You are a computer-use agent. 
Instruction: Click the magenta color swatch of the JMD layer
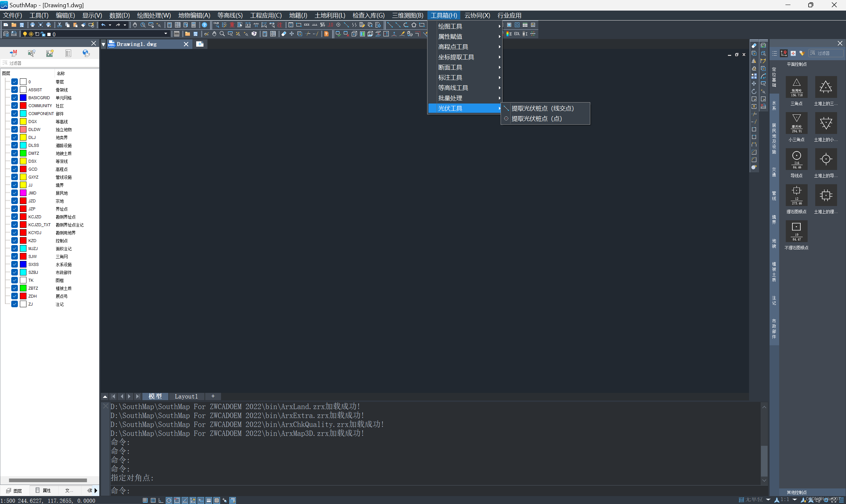pos(23,193)
